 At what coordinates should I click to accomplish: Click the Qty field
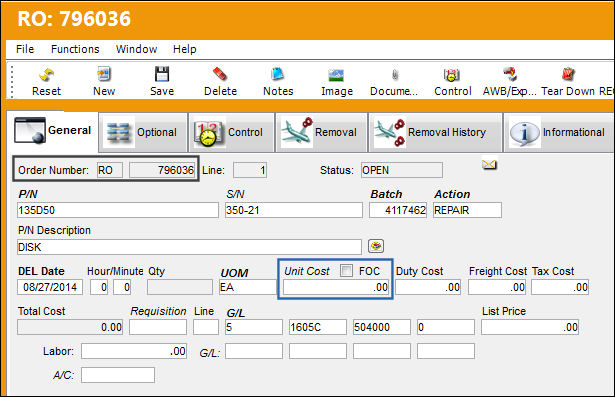point(180,287)
